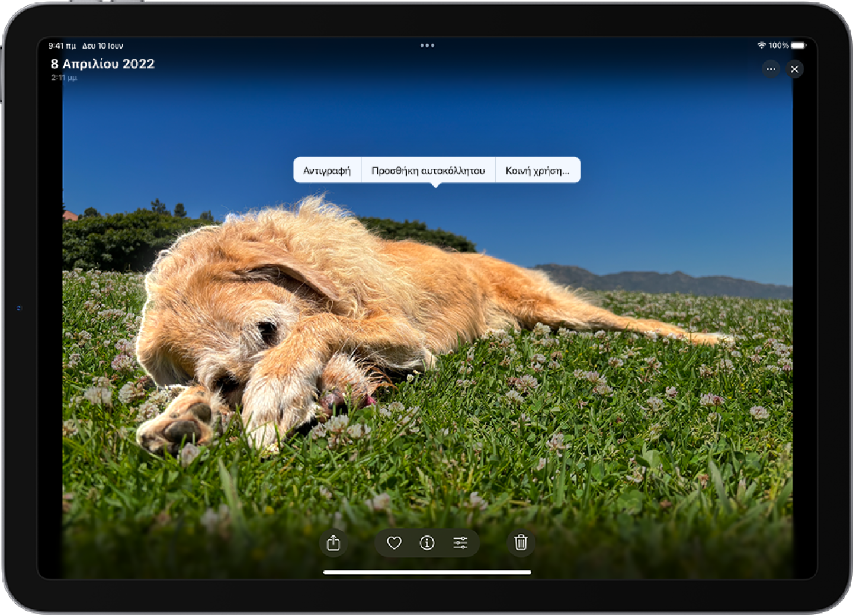Close the photo viewer with X button

794,69
